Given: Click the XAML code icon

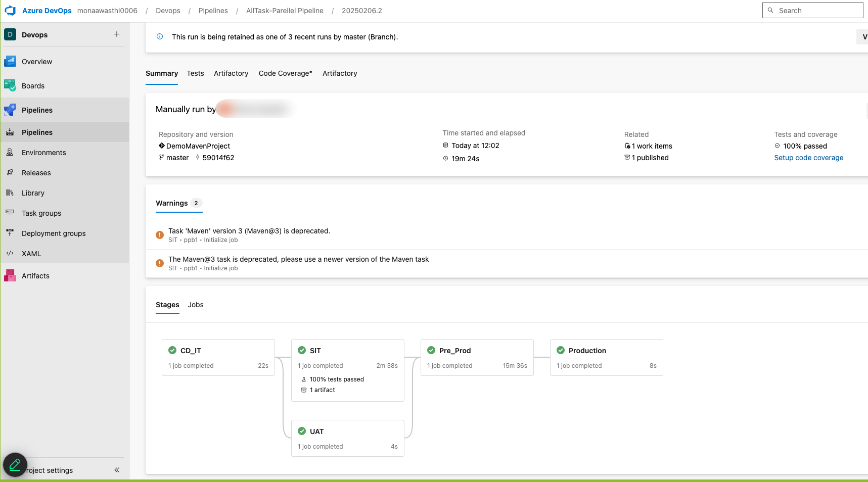Looking at the screenshot, I should (x=10, y=254).
